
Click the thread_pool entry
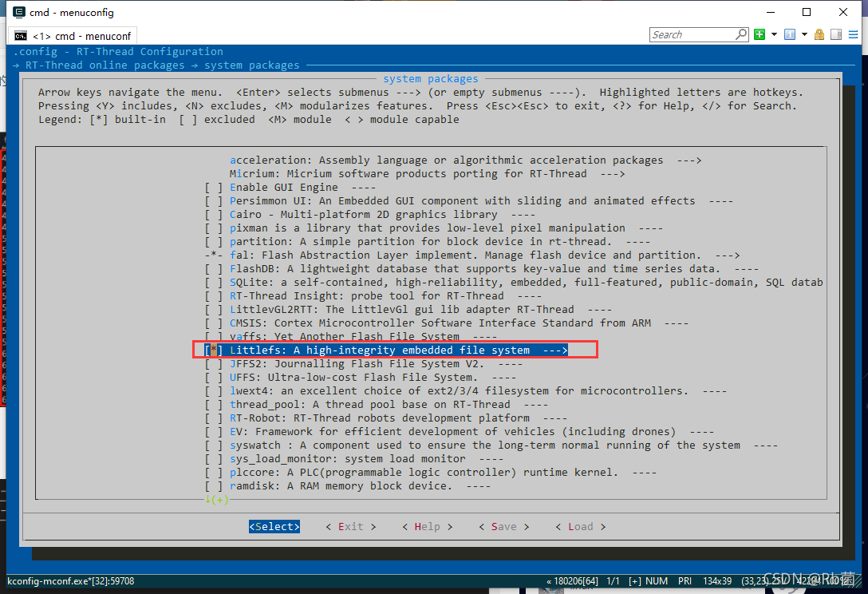tap(370, 405)
